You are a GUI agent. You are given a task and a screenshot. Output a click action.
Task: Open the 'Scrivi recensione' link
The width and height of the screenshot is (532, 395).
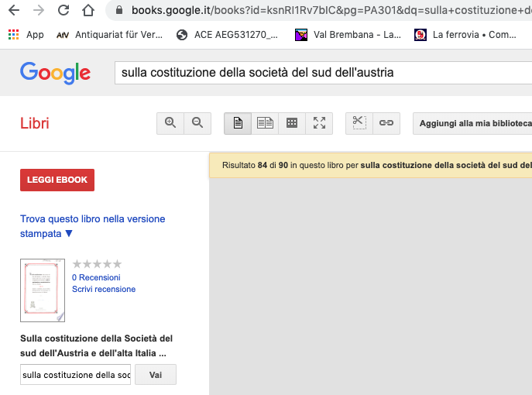[104, 289]
